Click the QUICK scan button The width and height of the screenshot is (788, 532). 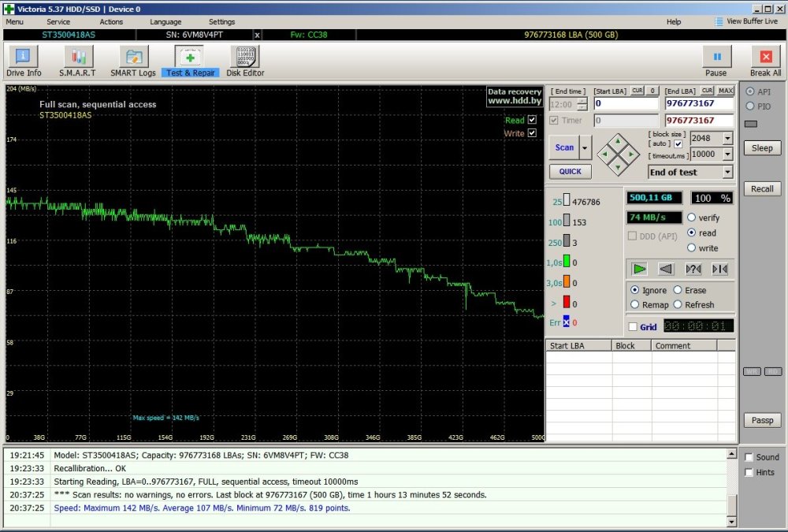570,171
